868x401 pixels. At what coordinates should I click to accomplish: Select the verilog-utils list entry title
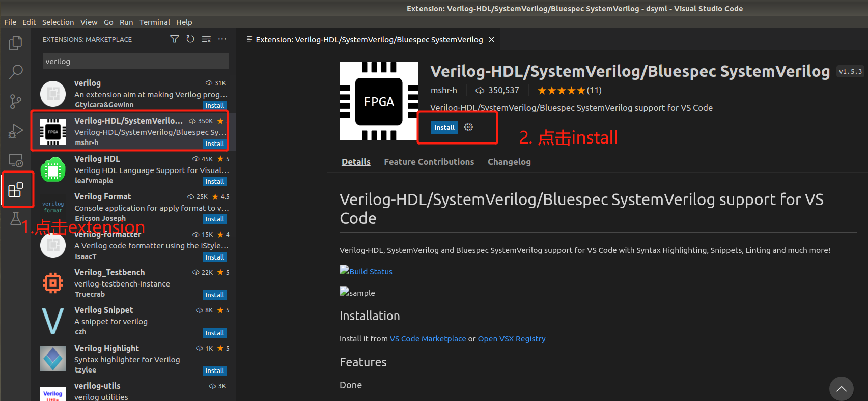click(97, 386)
